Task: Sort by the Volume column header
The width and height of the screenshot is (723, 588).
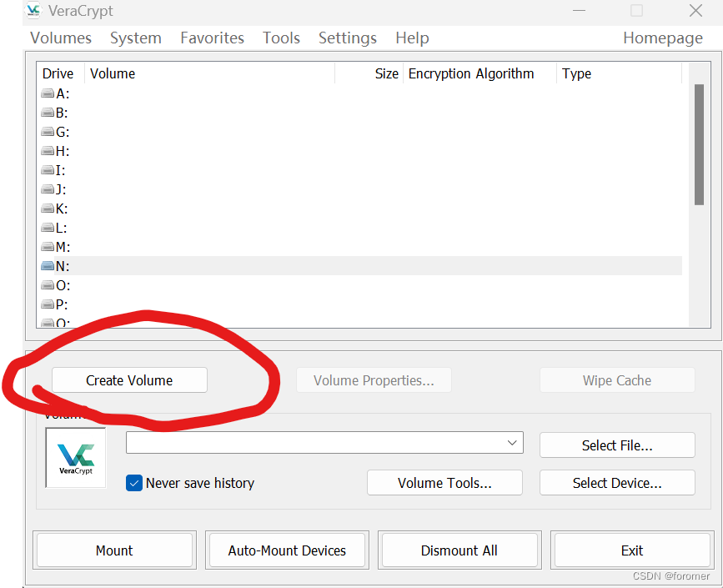Action: [x=210, y=73]
